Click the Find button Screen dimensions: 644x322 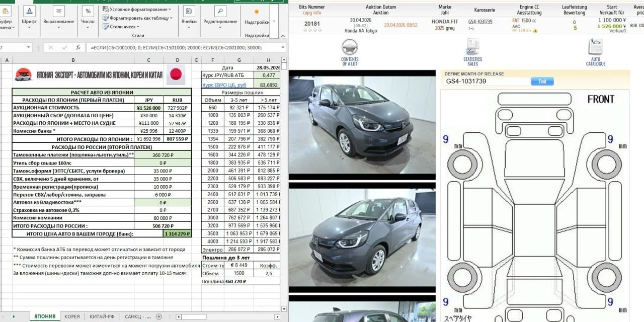(542, 81)
